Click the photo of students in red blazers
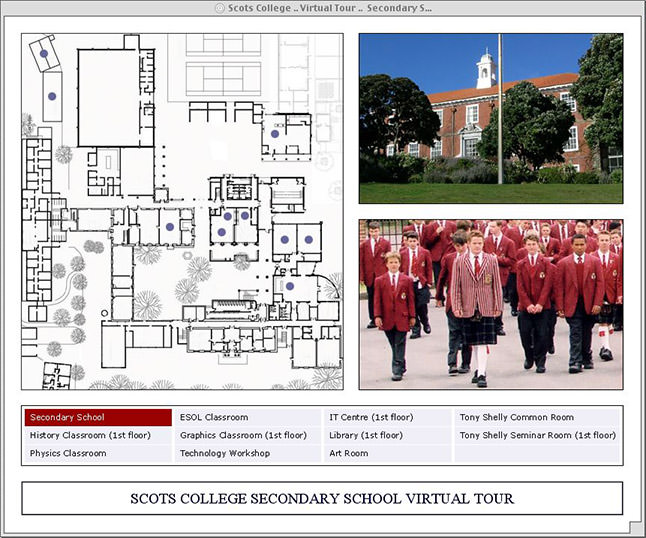 490,304
